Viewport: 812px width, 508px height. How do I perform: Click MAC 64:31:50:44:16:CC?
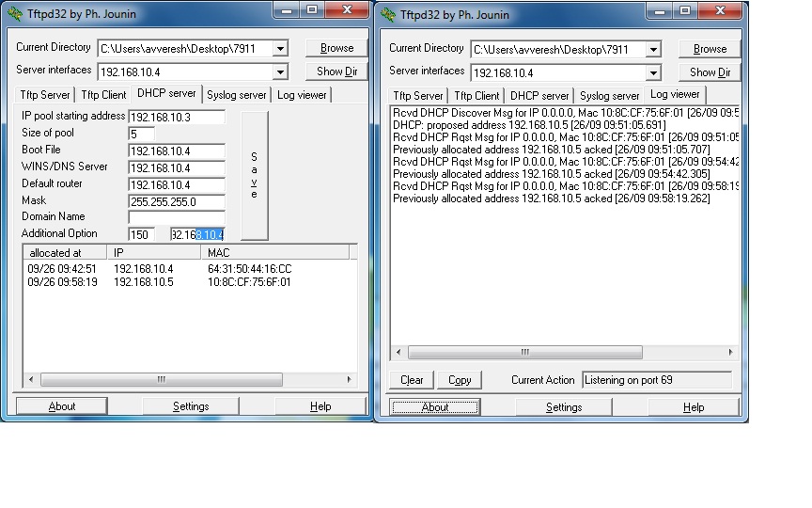250,269
